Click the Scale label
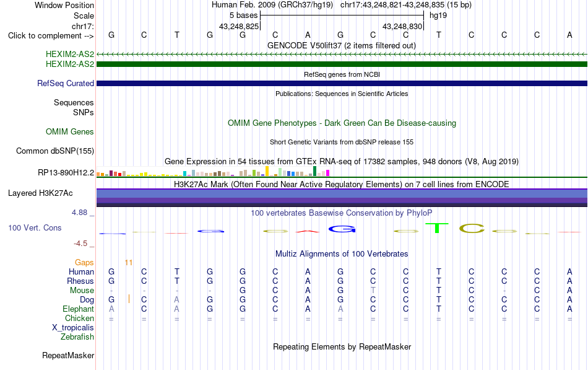Image resolution: width=588 pixels, height=370 pixels. (x=84, y=15)
